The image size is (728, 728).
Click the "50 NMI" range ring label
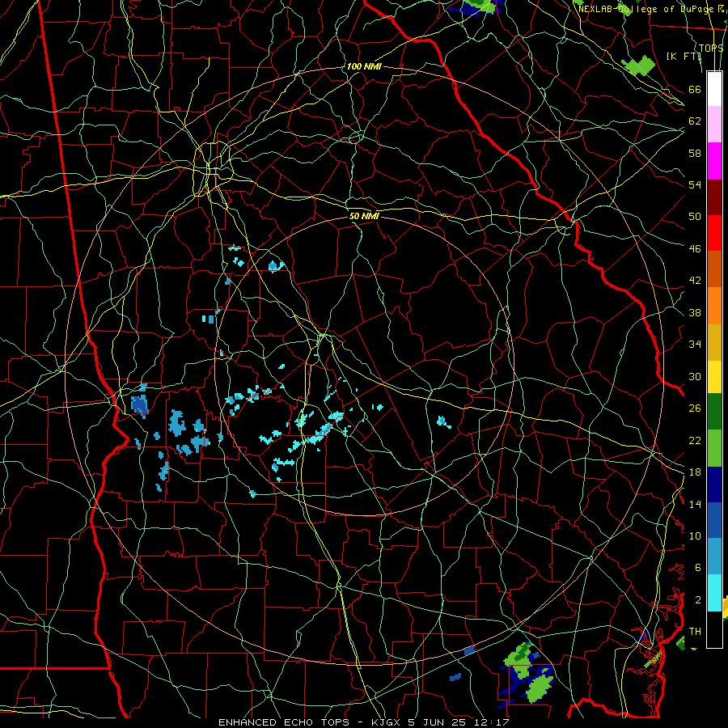click(364, 216)
